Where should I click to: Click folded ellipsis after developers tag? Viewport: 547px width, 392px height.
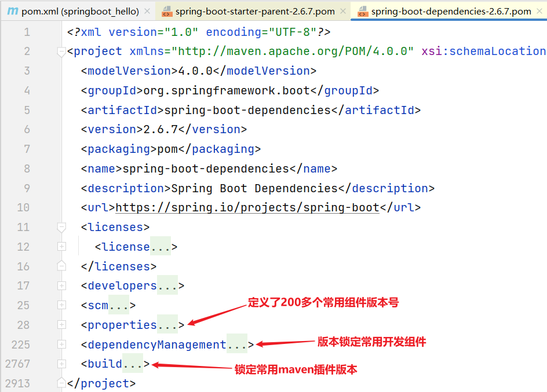(167, 285)
